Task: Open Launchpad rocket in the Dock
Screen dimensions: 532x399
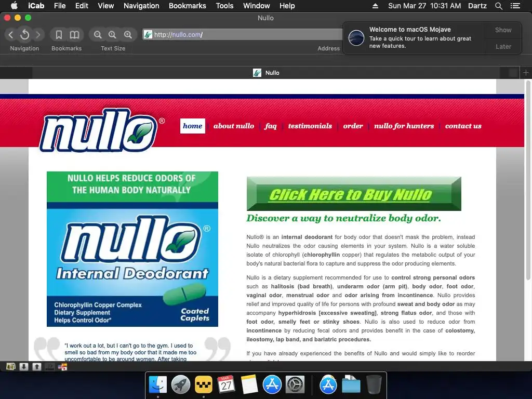Action: [180, 385]
